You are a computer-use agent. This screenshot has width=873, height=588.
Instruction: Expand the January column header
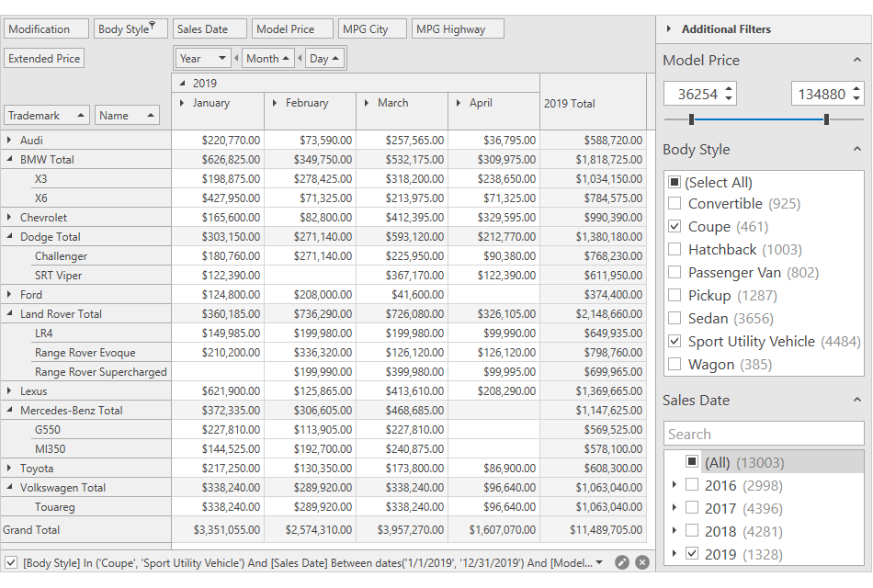tap(182, 103)
